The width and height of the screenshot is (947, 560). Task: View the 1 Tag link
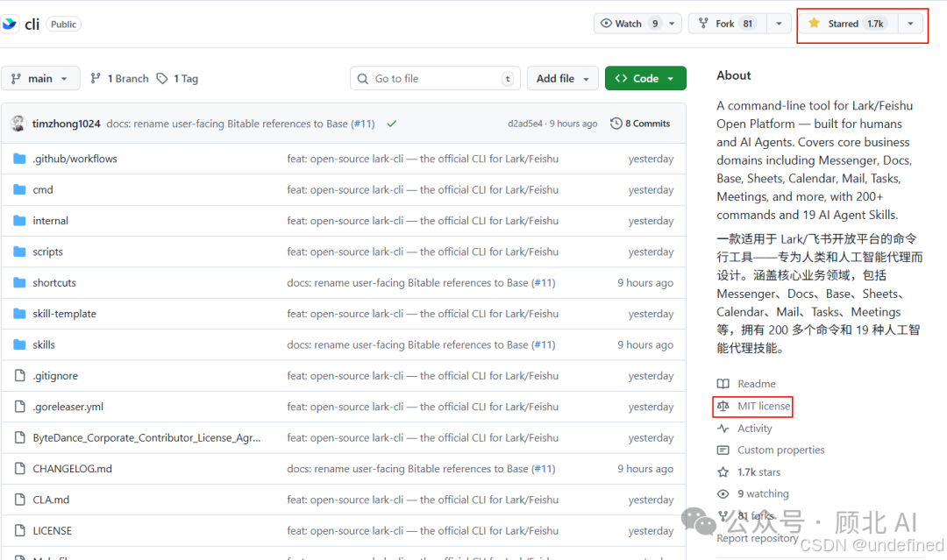[177, 79]
